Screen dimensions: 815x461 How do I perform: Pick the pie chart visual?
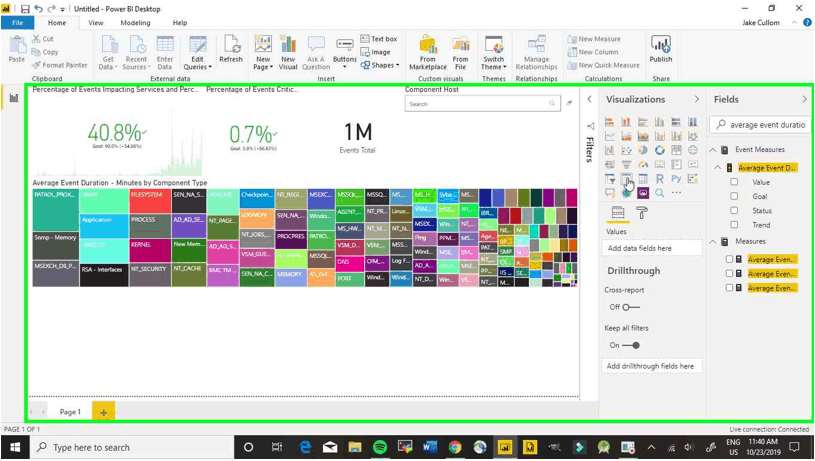(x=643, y=150)
